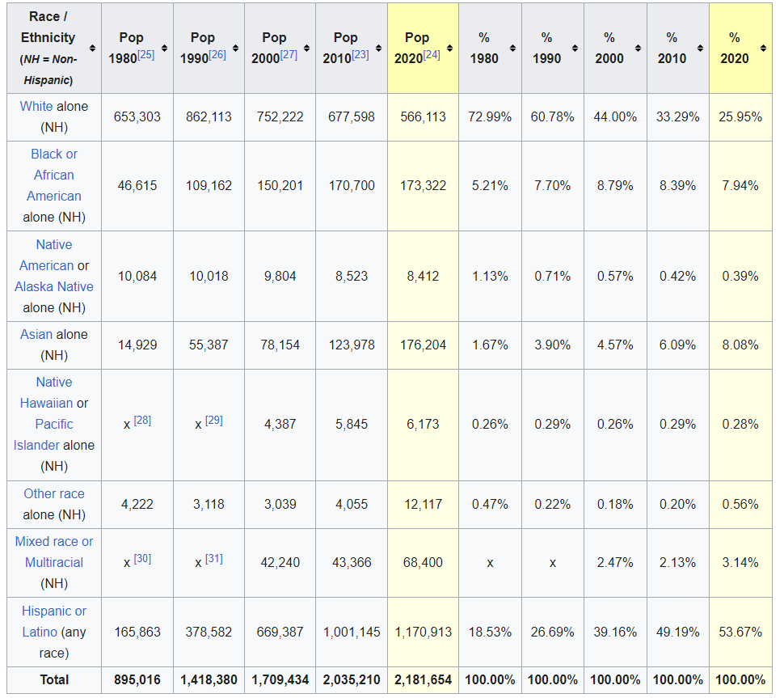This screenshot has width=784, height=698.
Task: Select Hispanic 2020 population 1,170,913
Action: click(423, 632)
